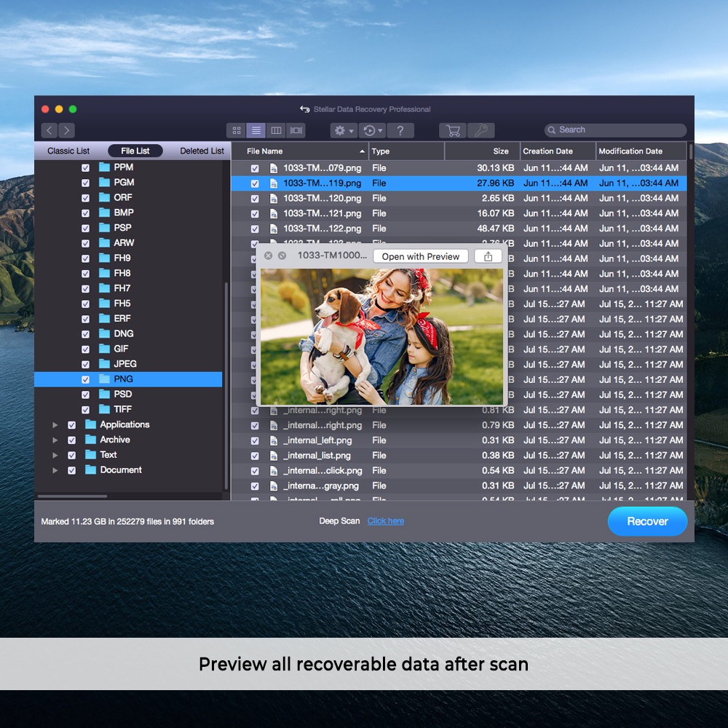Click the Deep Scan 'Click here' link
The width and height of the screenshot is (728, 728).
tap(385, 521)
